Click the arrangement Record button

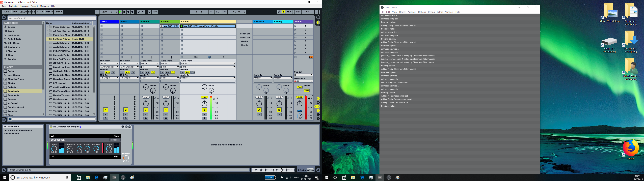pyautogui.click(x=128, y=12)
